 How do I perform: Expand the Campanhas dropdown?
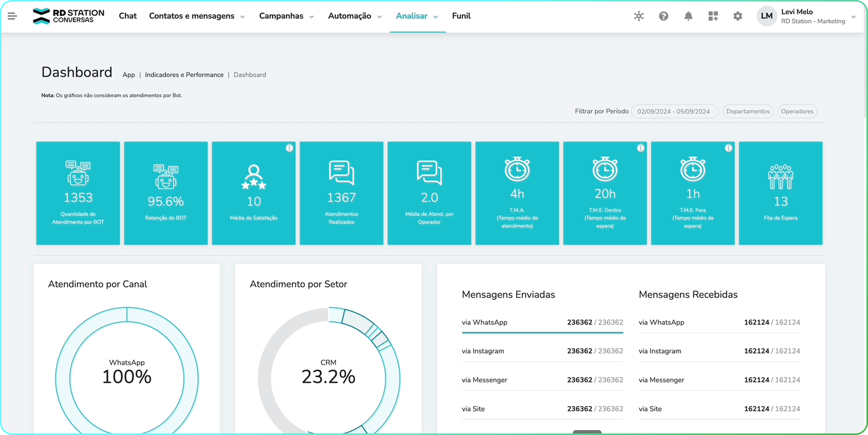click(x=286, y=16)
